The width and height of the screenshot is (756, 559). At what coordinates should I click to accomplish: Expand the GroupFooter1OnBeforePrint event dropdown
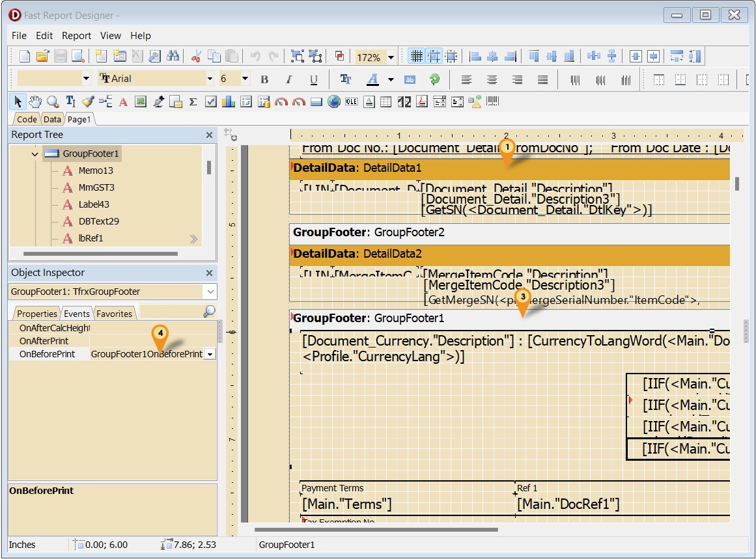coord(210,353)
